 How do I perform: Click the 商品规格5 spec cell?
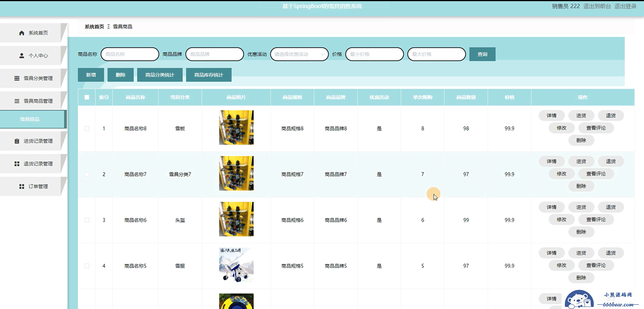pyautogui.click(x=292, y=266)
